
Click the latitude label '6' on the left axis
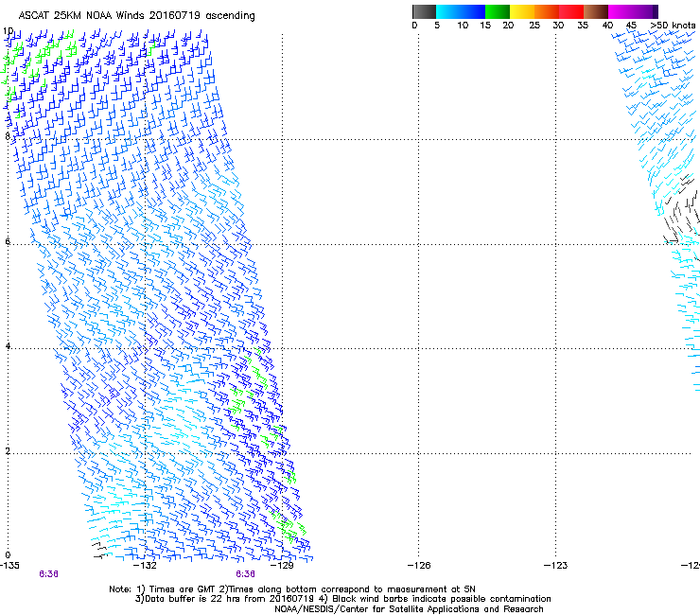(x=8, y=241)
